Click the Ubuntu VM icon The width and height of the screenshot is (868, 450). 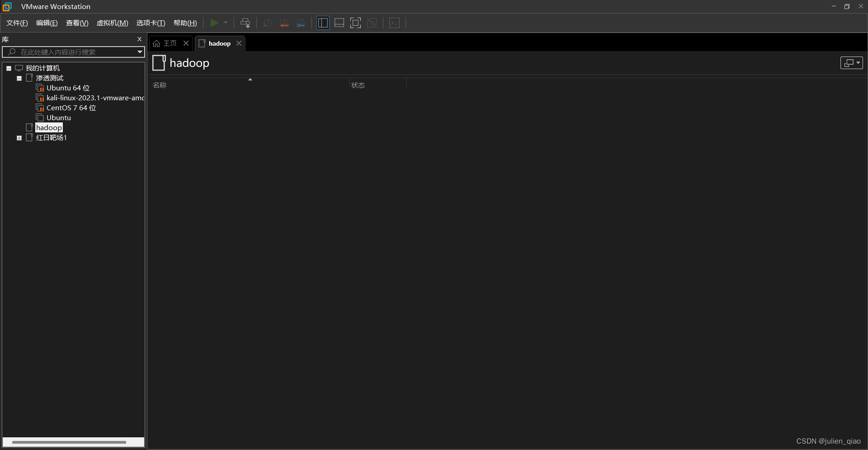point(40,118)
